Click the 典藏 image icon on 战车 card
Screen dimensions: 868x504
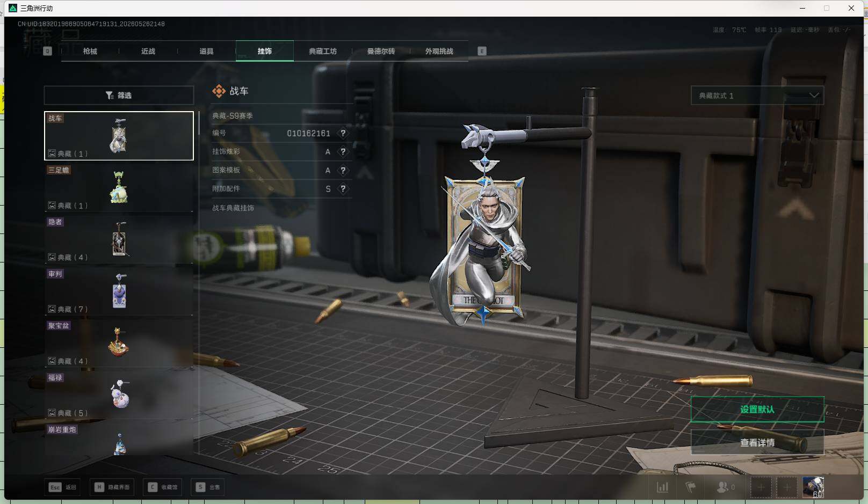tap(52, 154)
